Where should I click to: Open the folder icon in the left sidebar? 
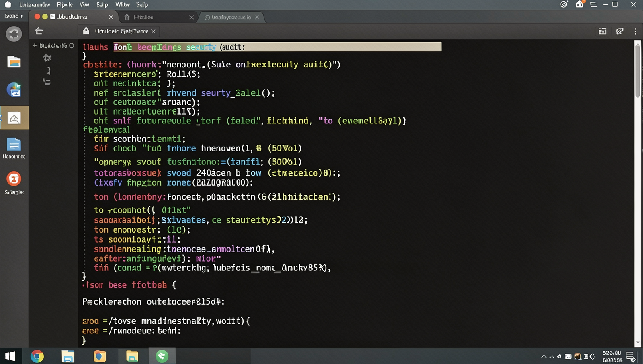point(14,62)
